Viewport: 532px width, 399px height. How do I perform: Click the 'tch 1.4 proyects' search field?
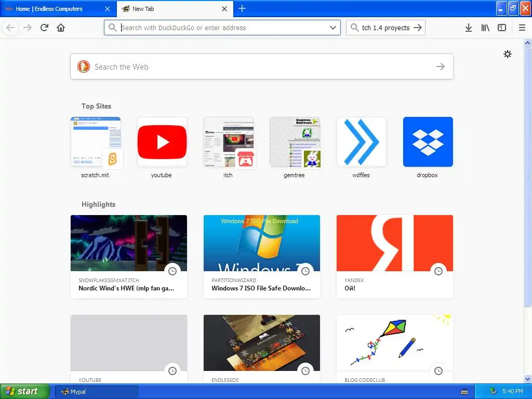tap(386, 28)
